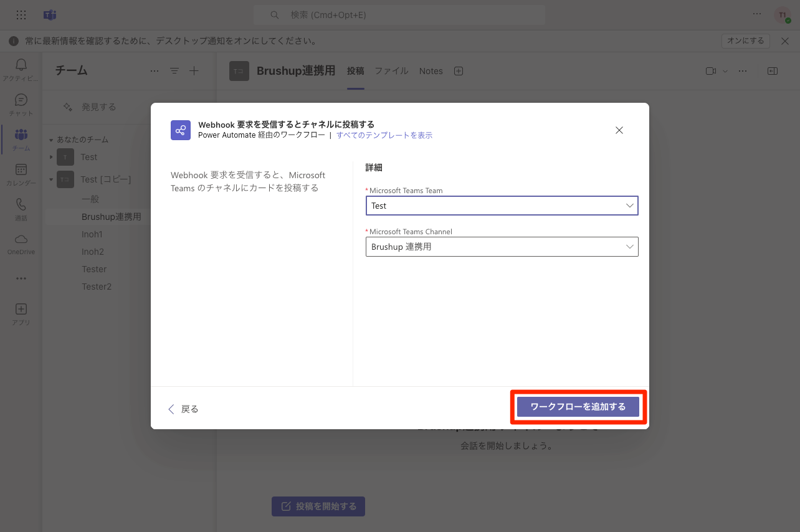
Task: Collapse the Test [コピー] team
Action: pyautogui.click(x=51, y=179)
